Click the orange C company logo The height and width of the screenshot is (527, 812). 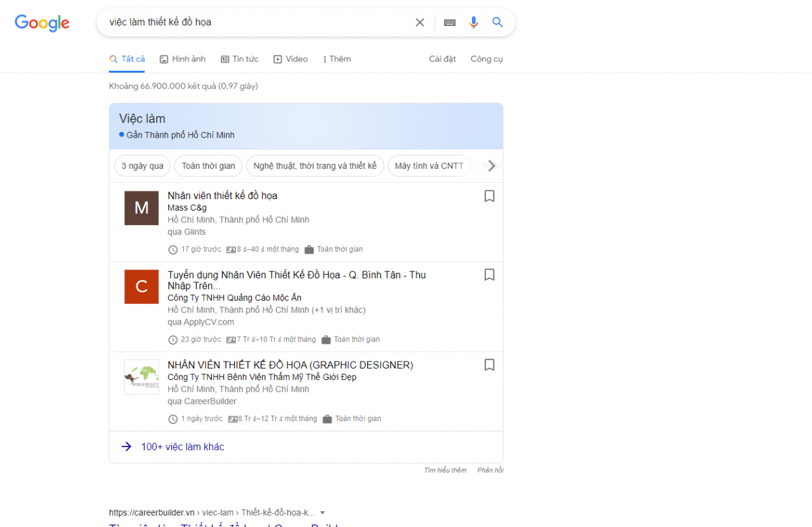click(141, 287)
